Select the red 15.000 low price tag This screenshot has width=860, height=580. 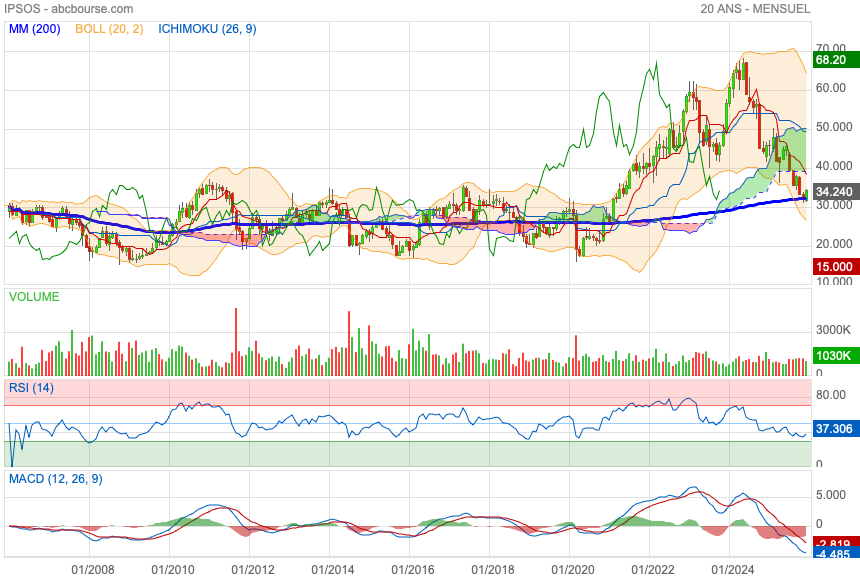pos(833,267)
